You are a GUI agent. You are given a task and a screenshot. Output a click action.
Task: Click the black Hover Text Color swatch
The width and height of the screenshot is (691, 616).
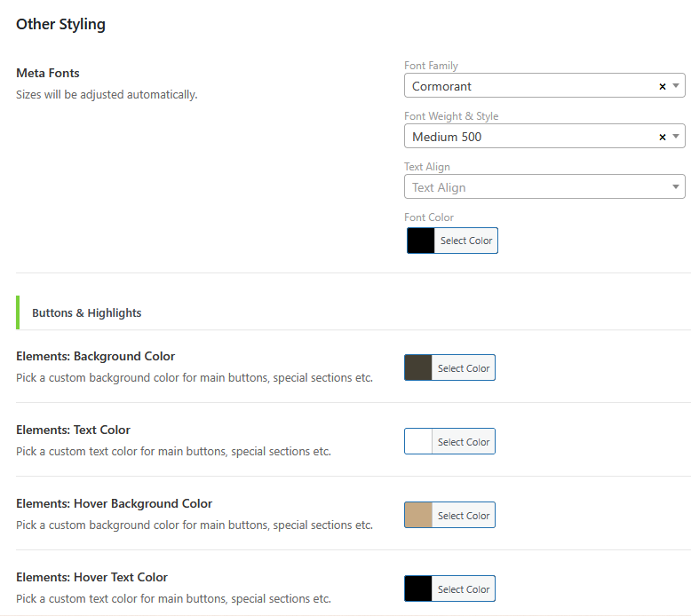(418, 588)
